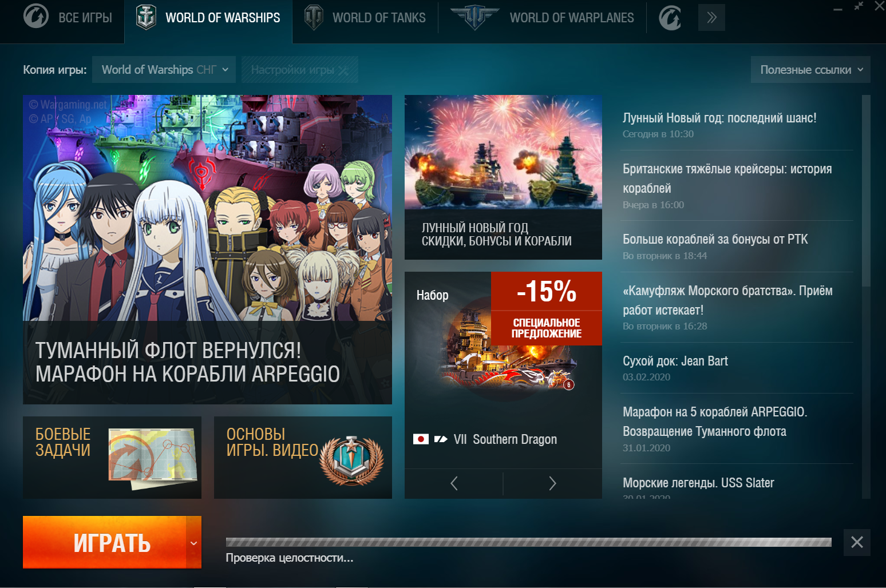Image resolution: width=886 pixels, height=588 pixels.
Task: Click the World of Tanks emblem icon
Action: [x=314, y=17]
